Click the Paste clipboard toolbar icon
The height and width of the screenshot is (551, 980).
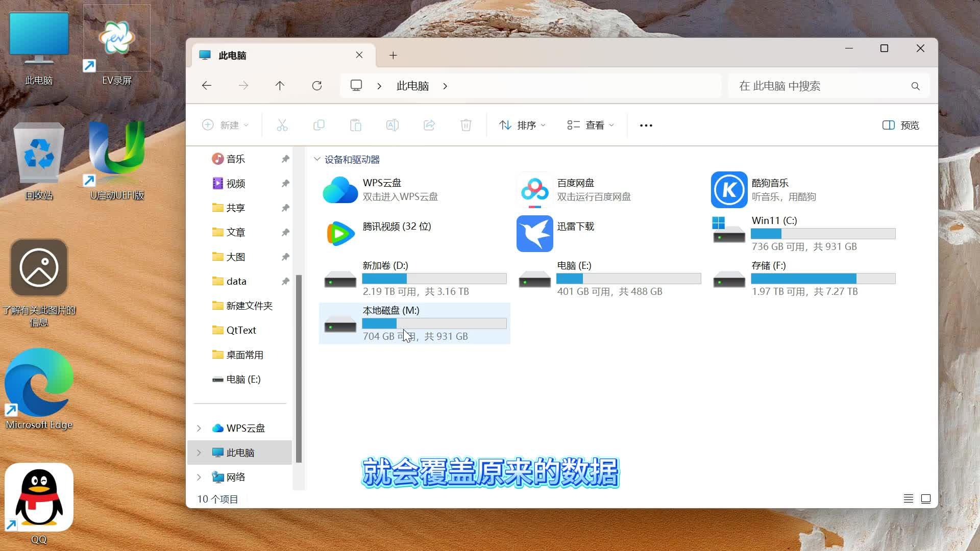click(x=356, y=126)
